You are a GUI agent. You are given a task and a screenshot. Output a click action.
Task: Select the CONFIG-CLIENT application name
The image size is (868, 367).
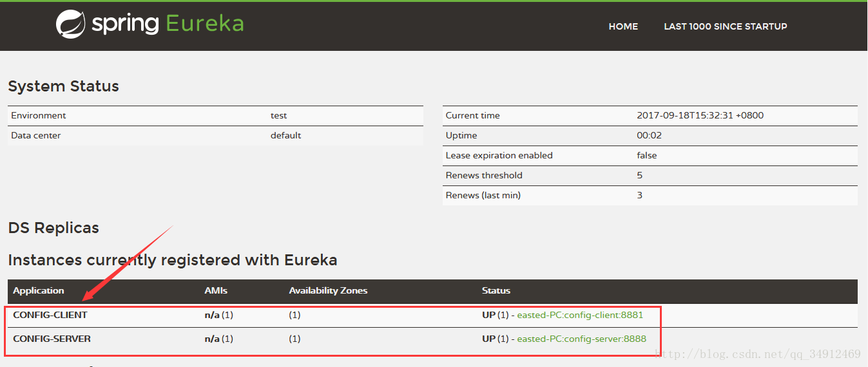(x=50, y=315)
